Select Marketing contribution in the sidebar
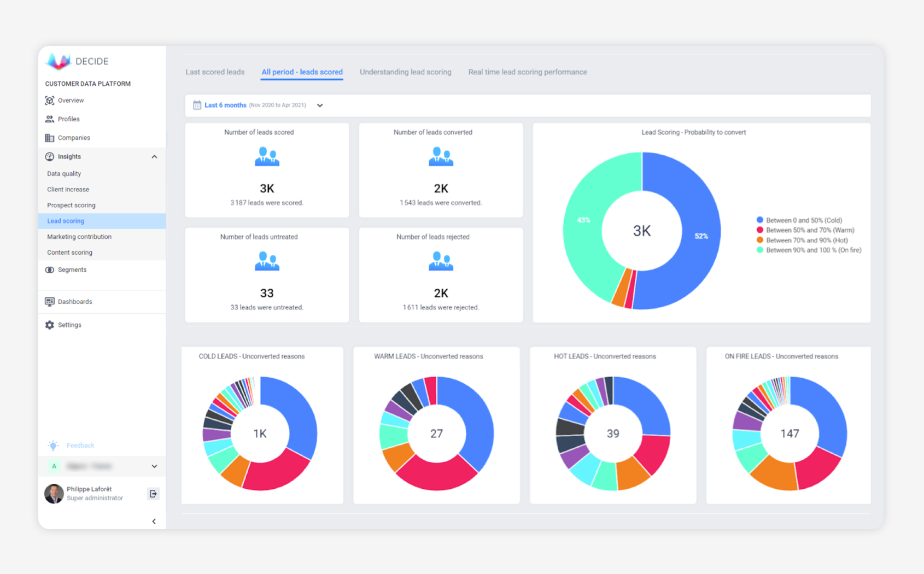The width and height of the screenshot is (924, 574). point(79,237)
